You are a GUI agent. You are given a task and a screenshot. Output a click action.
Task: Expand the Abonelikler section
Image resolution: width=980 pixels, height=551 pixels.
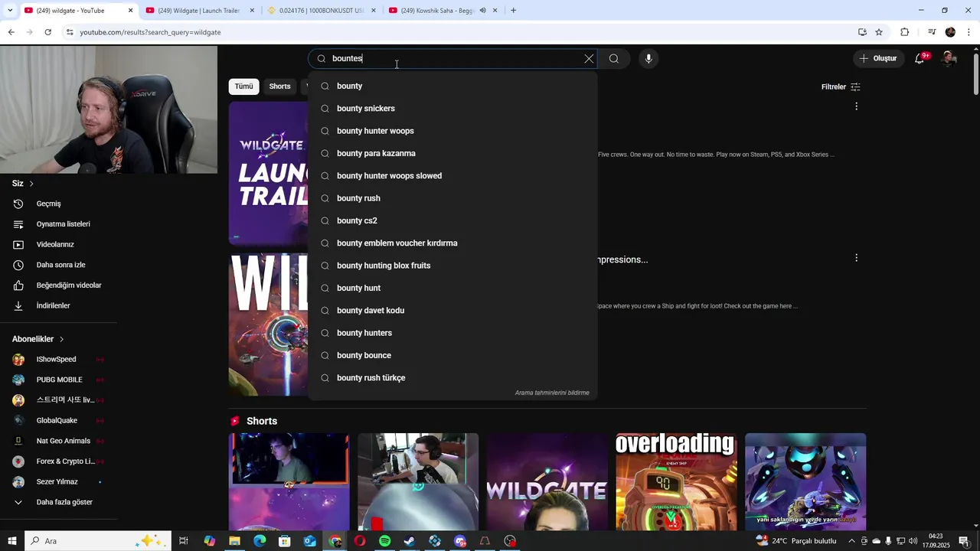pyautogui.click(x=38, y=339)
